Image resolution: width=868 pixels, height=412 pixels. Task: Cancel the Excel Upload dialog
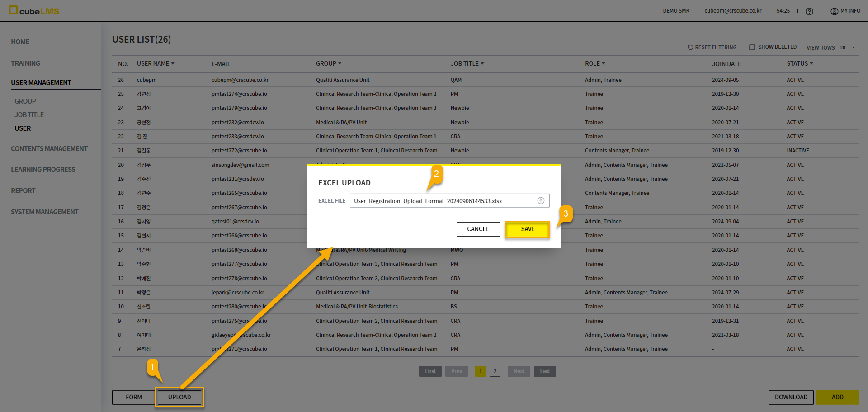478,229
